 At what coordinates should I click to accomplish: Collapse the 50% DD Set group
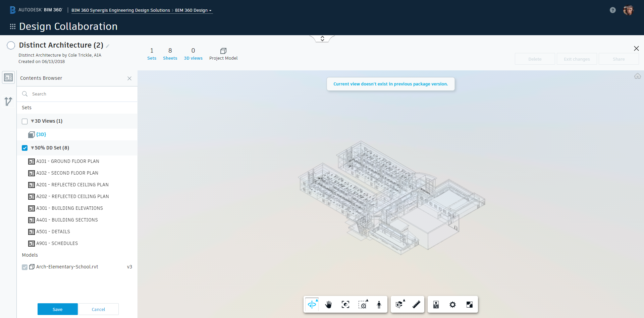coord(33,148)
